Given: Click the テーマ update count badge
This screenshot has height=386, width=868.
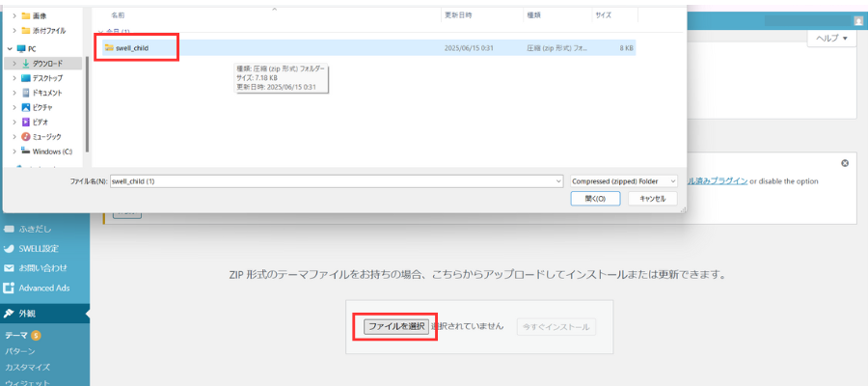Looking at the screenshot, I should click(36, 335).
